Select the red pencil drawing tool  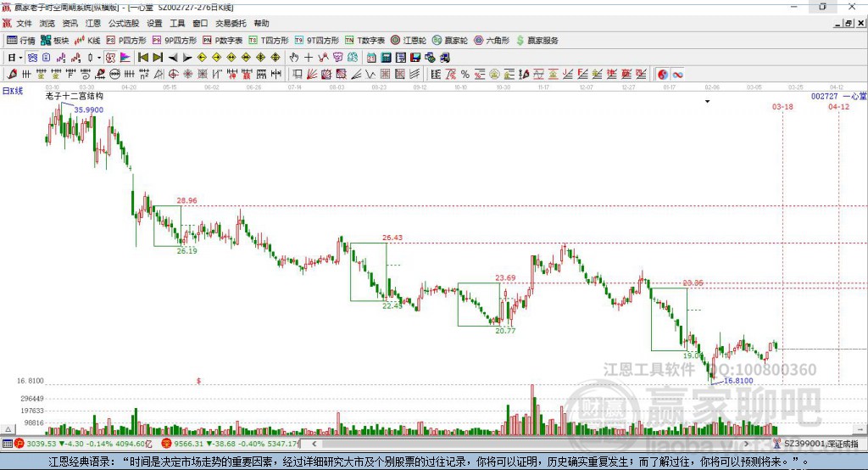(12, 74)
